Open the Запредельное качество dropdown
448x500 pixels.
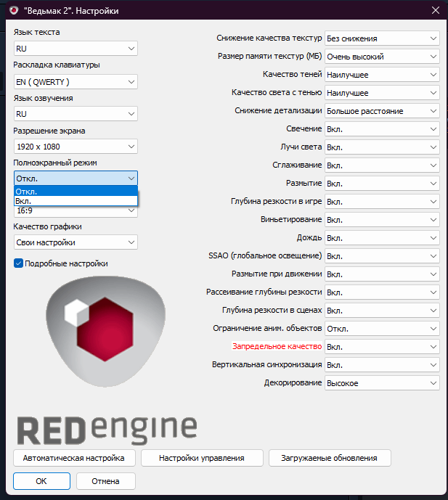pyautogui.click(x=382, y=347)
